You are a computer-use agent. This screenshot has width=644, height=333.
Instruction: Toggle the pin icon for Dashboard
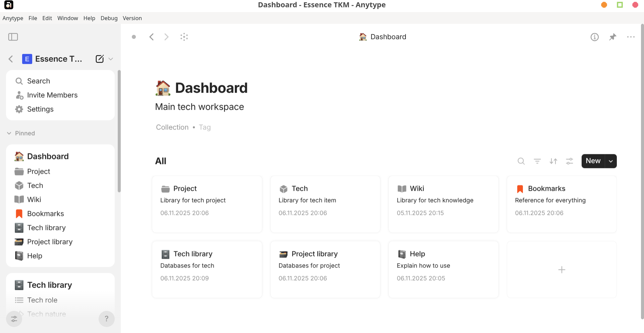(612, 37)
